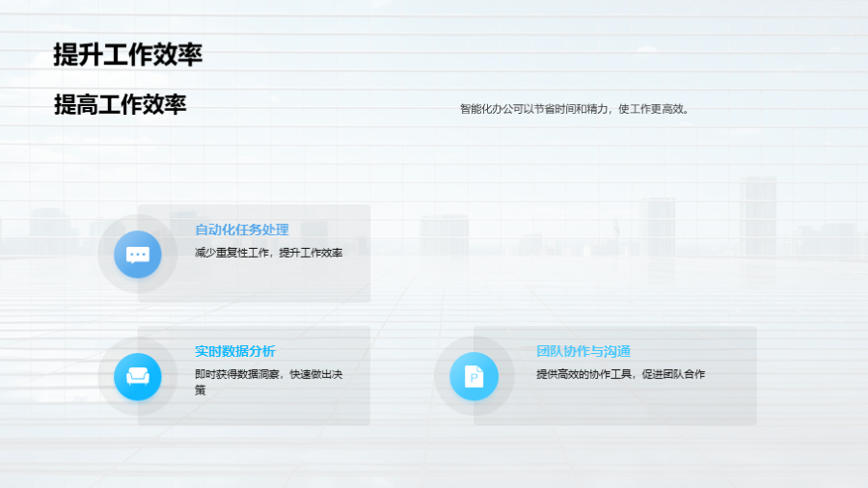The width and height of the screenshot is (868, 488).
Task: Select blank space inside the 实时数据分析 card
Action: pos(289,410)
